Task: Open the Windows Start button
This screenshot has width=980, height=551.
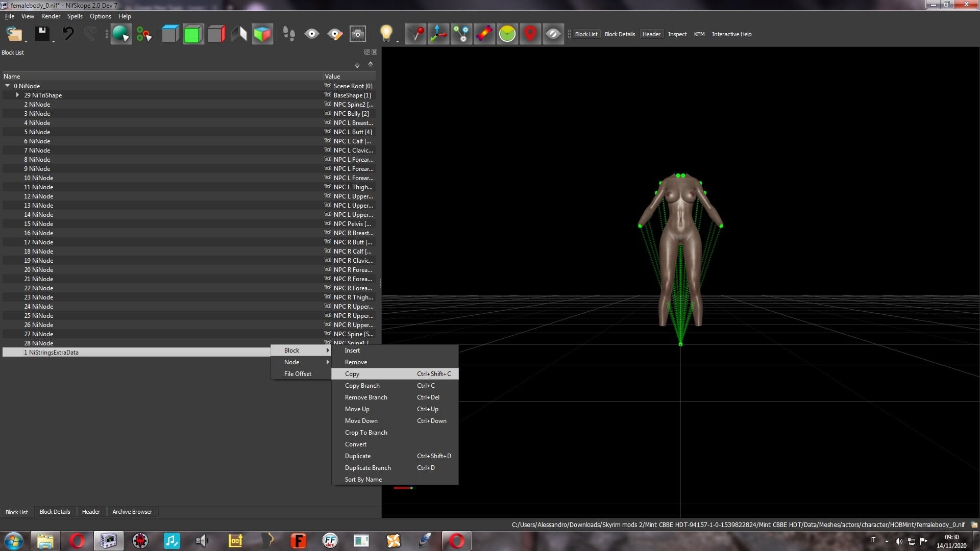Action: click(x=14, y=541)
